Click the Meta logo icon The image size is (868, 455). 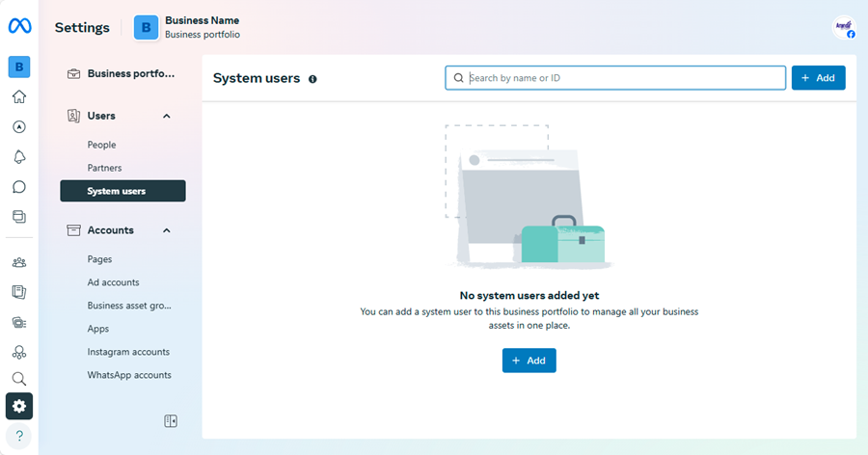click(x=19, y=27)
